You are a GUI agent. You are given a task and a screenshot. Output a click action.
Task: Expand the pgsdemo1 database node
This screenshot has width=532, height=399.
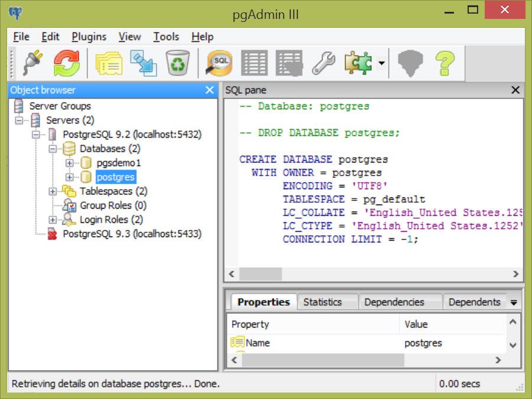click(70, 163)
